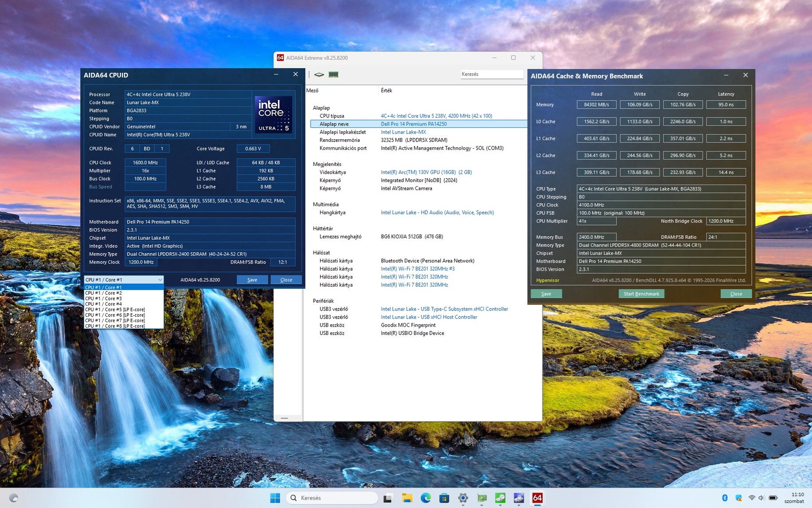Screen dimensions: 812x508
Task: Click Save in the Cache & Memory Benchmark window
Action: pos(546,294)
